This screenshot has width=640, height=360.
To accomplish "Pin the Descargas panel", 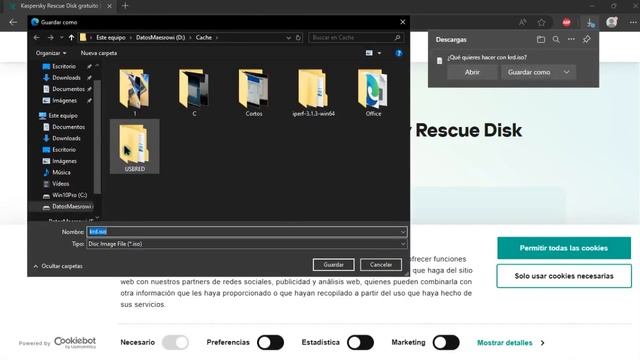I will pyautogui.click(x=587, y=40).
